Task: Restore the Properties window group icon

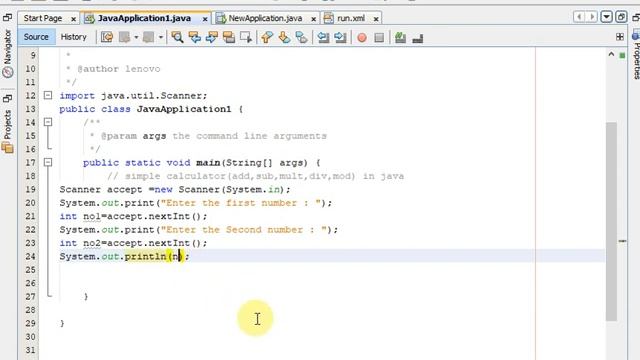Action: click(x=636, y=18)
